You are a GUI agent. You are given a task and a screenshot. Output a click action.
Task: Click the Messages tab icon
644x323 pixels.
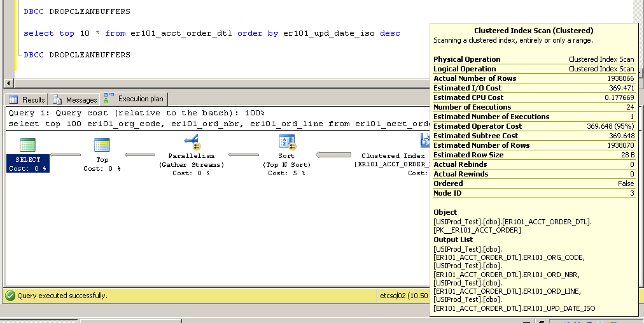pos(57,100)
